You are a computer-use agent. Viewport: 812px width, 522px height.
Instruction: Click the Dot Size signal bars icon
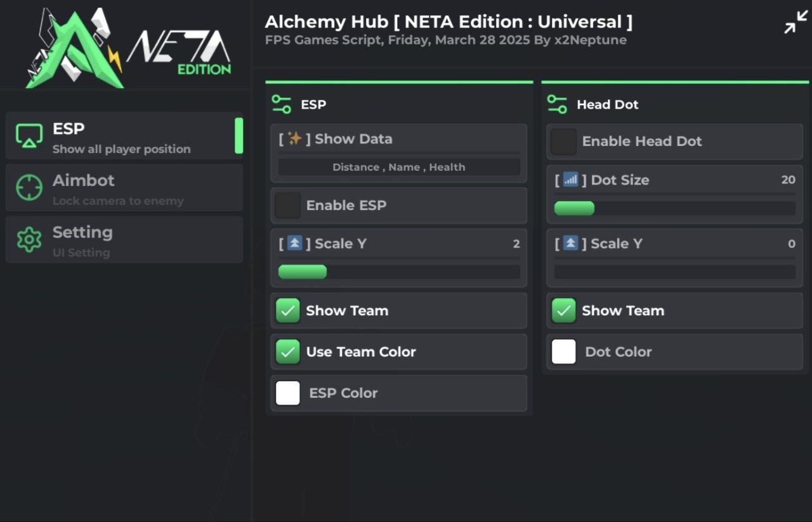570,179
